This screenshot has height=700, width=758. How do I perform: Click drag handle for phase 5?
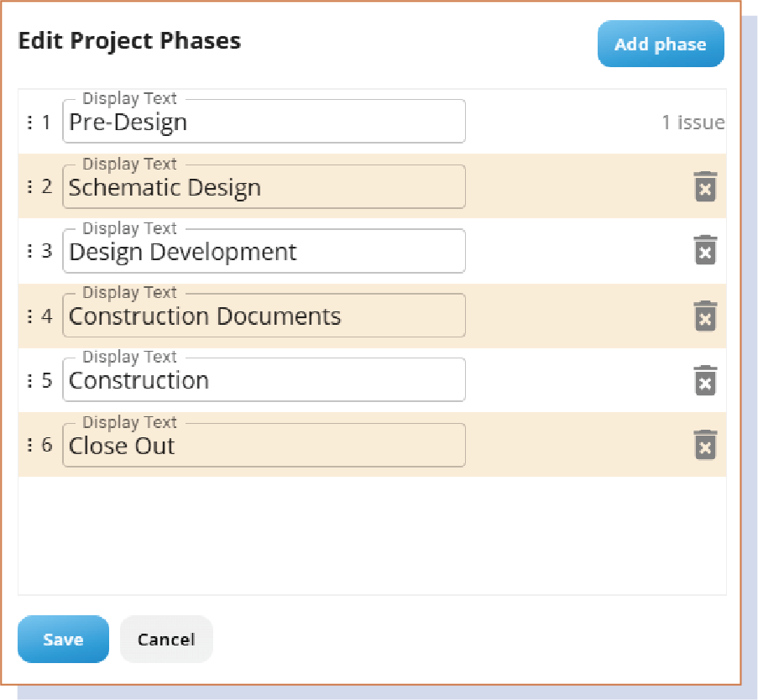tap(30, 380)
